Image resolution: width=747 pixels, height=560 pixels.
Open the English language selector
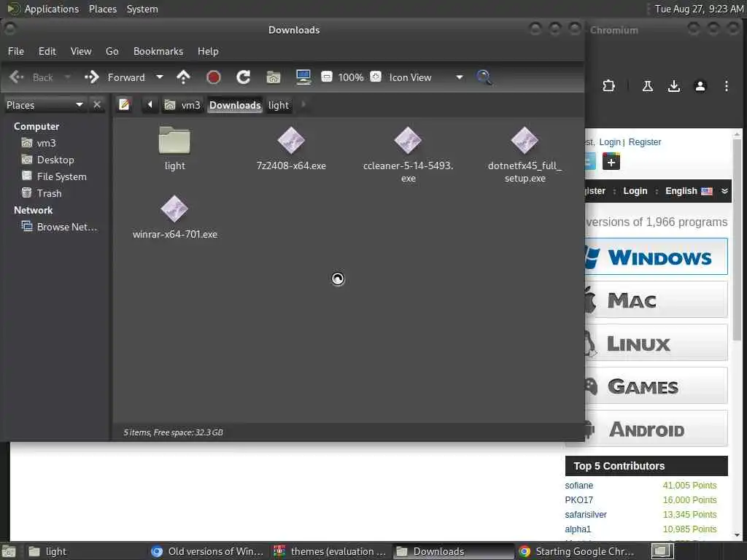tap(689, 191)
